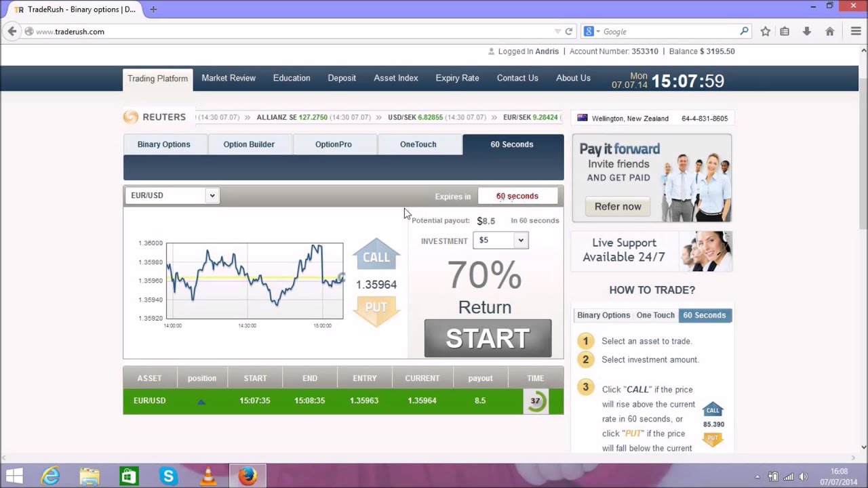Click the Reuters logo
This screenshot has height=488, width=868.
coord(155,117)
